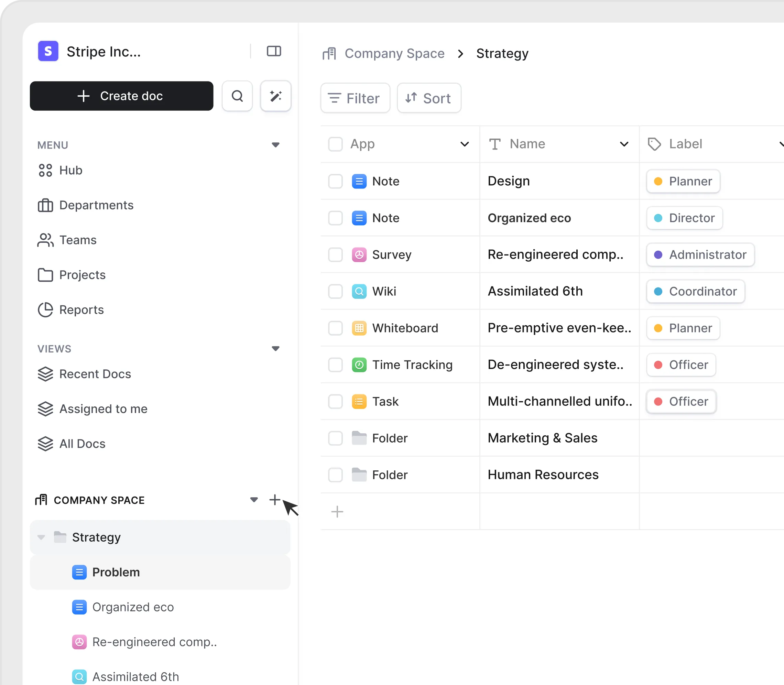Screen dimensions: 784x685
Task: Open the AI magic wand button
Action: 276,96
